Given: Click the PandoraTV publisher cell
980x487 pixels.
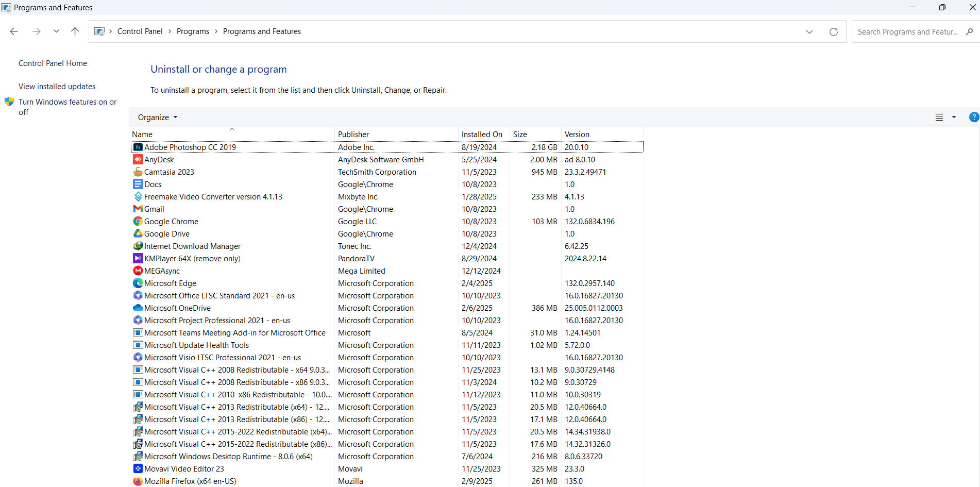Looking at the screenshot, I should (x=356, y=259).
